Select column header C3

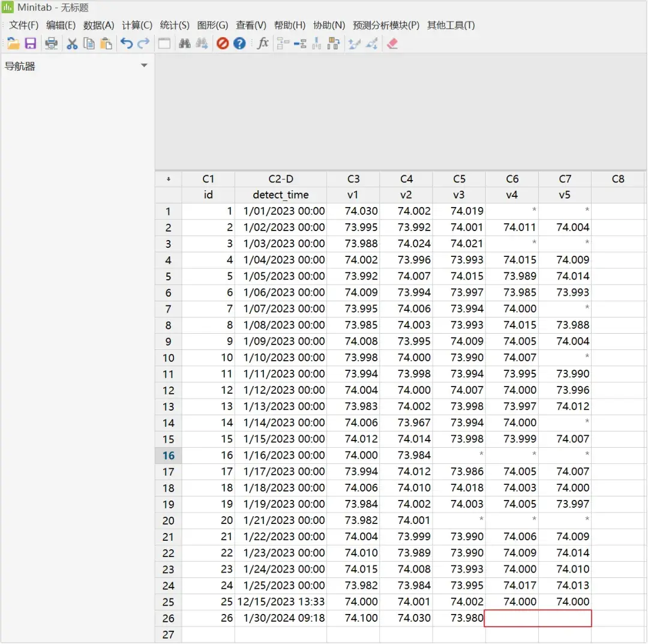(x=353, y=179)
